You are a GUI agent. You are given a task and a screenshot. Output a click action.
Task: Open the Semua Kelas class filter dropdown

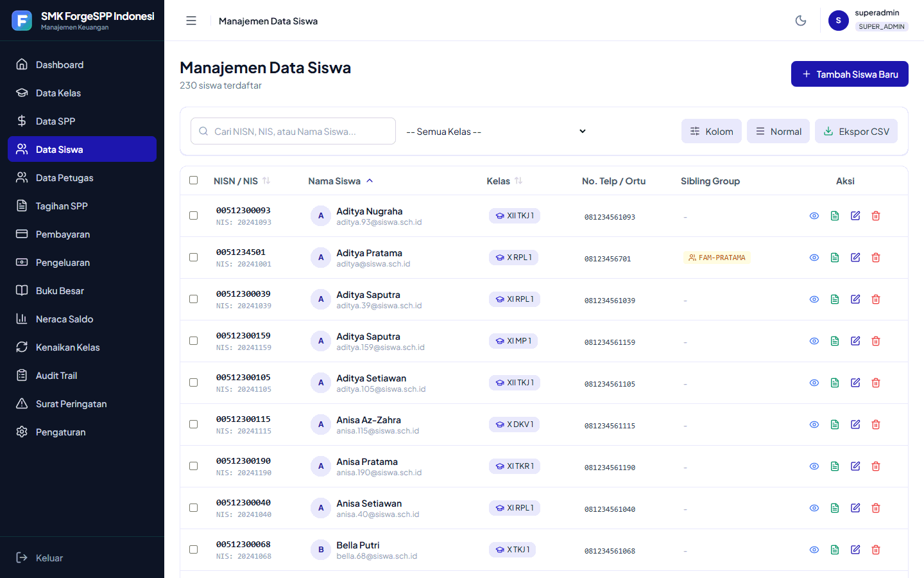point(496,131)
